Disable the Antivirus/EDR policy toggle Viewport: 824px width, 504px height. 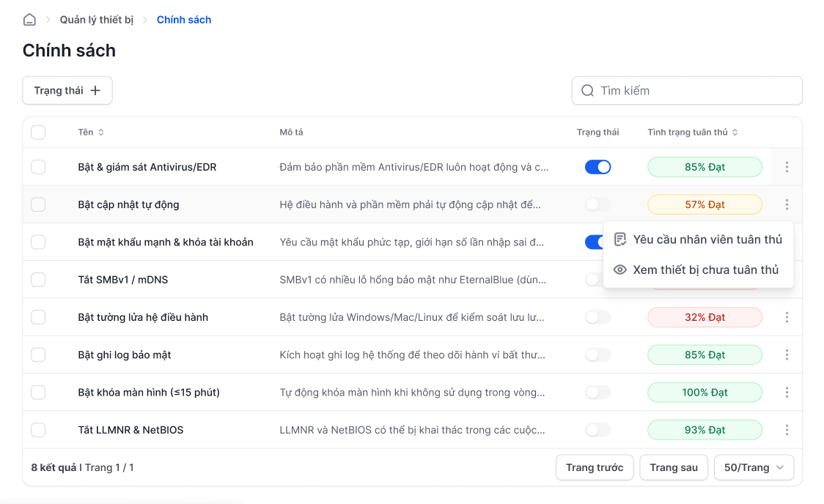coord(598,167)
